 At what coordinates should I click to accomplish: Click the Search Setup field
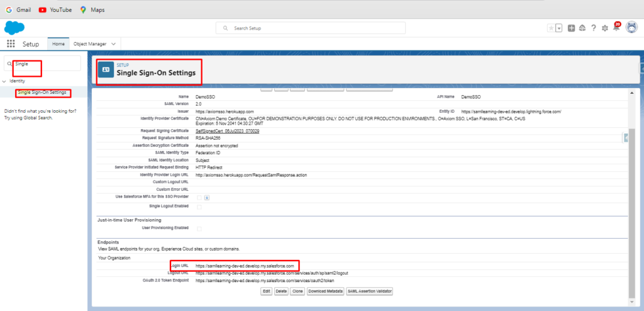coord(311,28)
